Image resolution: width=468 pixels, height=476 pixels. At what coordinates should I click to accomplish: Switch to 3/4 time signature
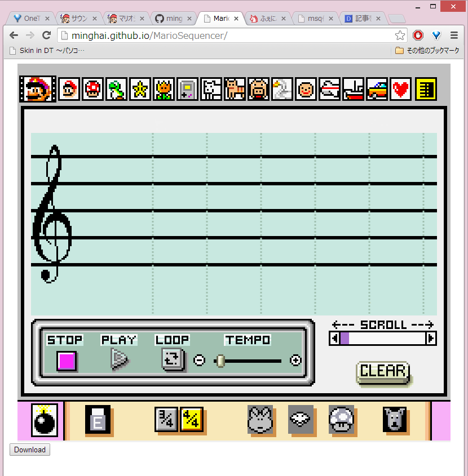click(165, 420)
